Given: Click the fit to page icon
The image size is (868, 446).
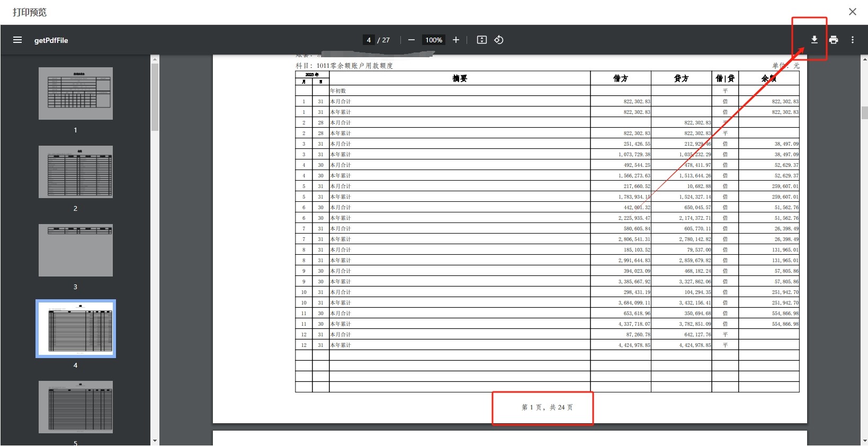Looking at the screenshot, I should [x=482, y=40].
